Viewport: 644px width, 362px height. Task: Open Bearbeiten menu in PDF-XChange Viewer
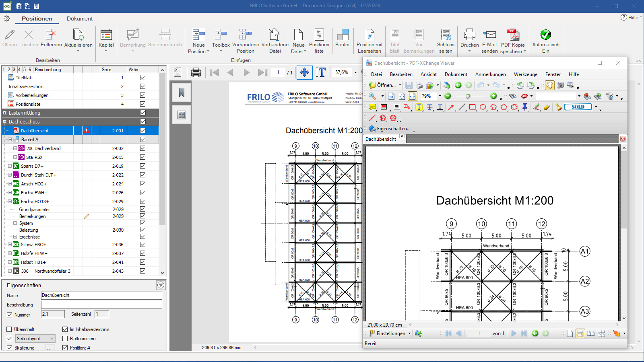point(401,74)
